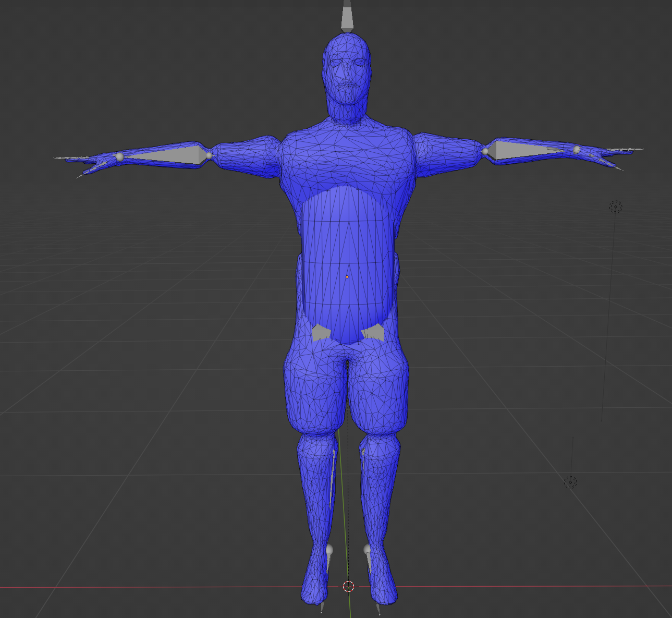
Task: Click the elbow joint sphere on the right-side arm
Action: coord(485,151)
